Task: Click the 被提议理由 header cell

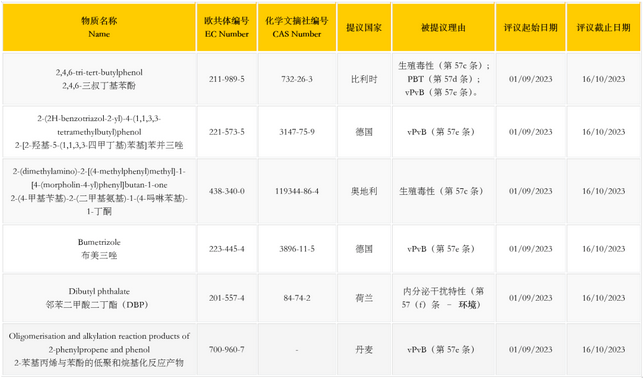Action: point(443,28)
